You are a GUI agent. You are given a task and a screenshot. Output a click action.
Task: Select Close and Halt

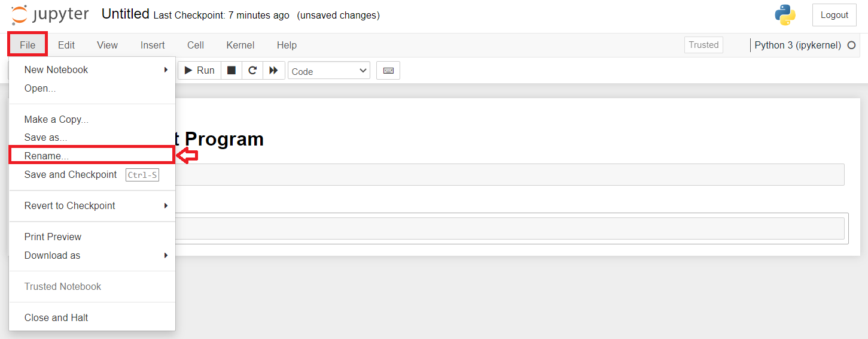coord(56,317)
